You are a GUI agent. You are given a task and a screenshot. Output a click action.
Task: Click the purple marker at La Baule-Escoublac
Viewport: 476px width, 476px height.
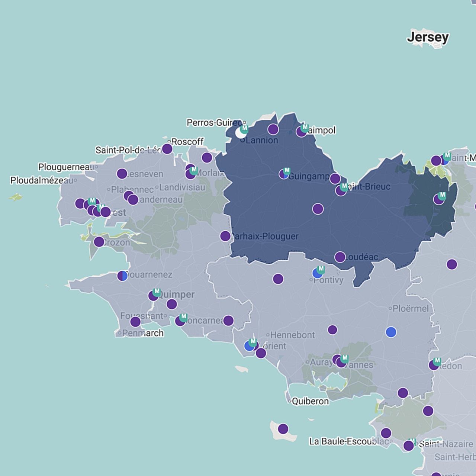point(386,433)
